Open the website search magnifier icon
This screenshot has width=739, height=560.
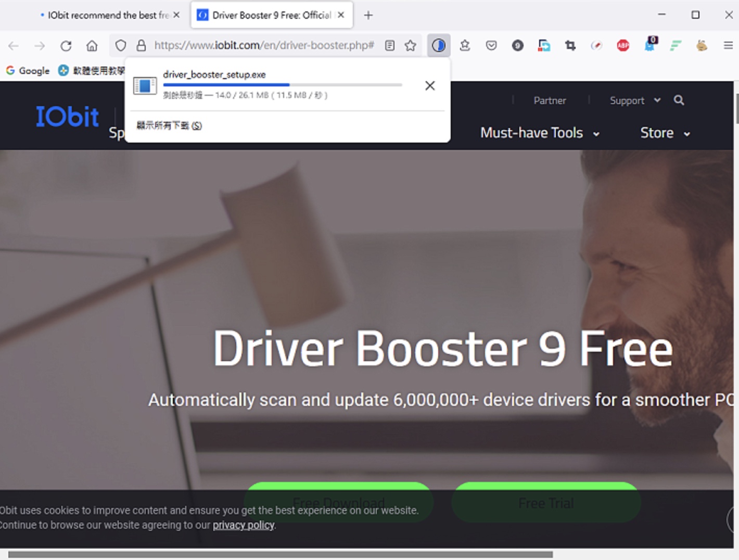679,100
